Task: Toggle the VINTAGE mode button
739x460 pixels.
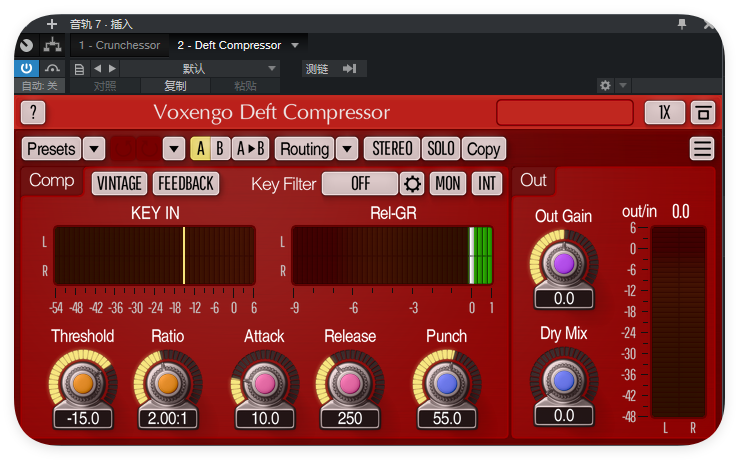Action: coord(119,183)
